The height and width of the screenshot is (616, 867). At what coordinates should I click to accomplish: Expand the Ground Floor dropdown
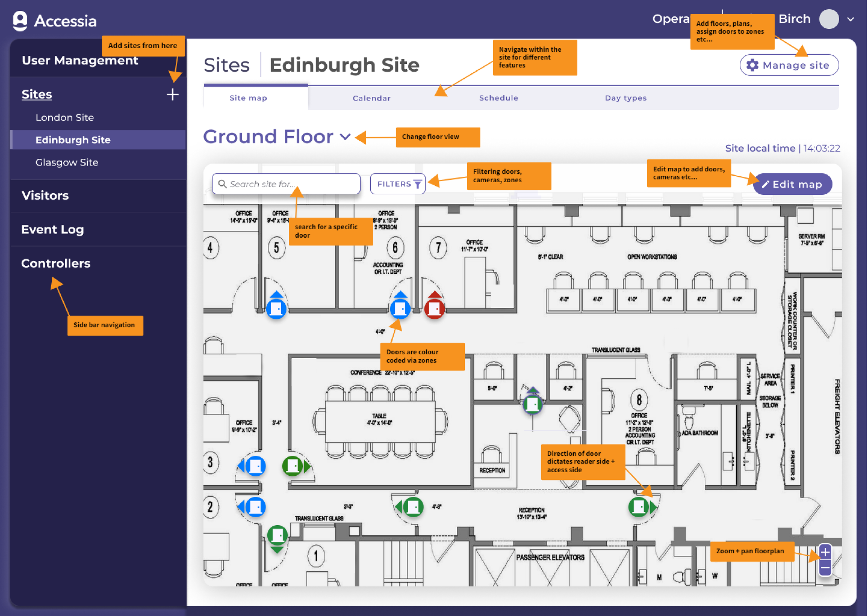[345, 137]
